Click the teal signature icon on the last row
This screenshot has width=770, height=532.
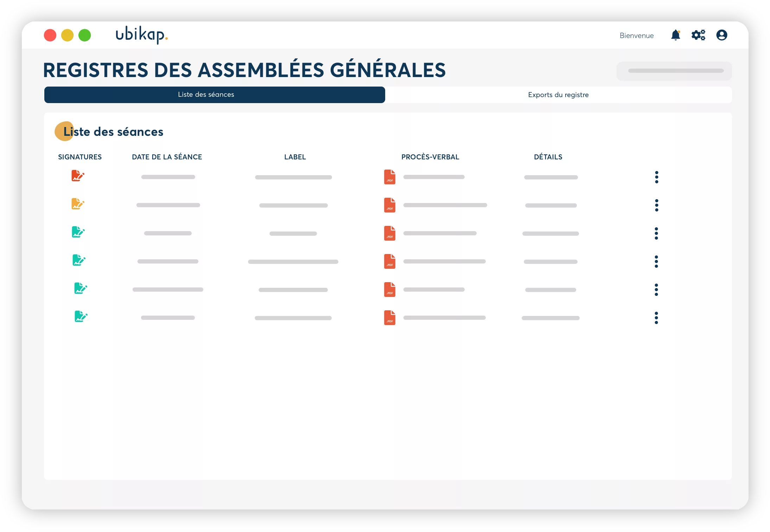coord(80,317)
